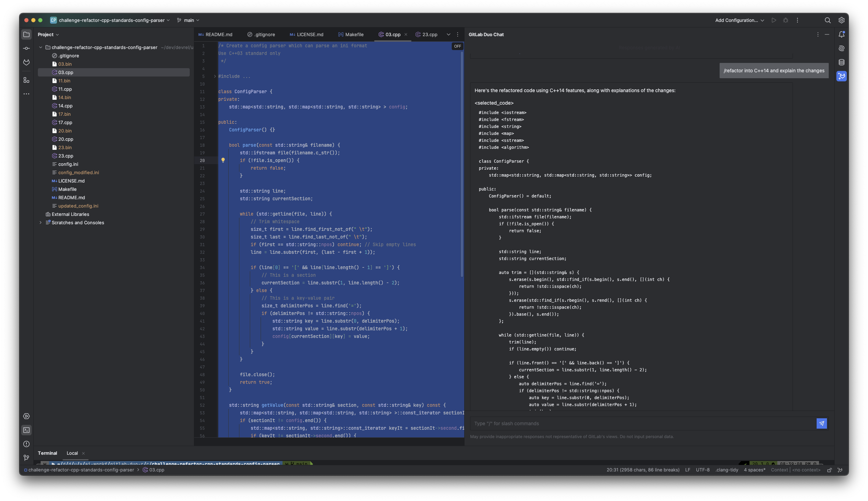Open the Notifications bell icon
This screenshot has height=501, width=868.
click(842, 34)
